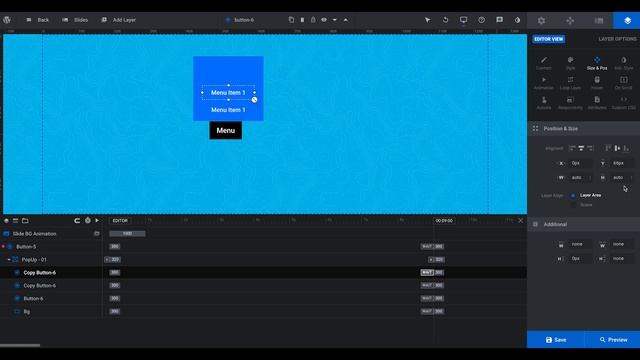The height and width of the screenshot is (360, 640).
Task: Click the Preview button
Action: tap(613, 340)
